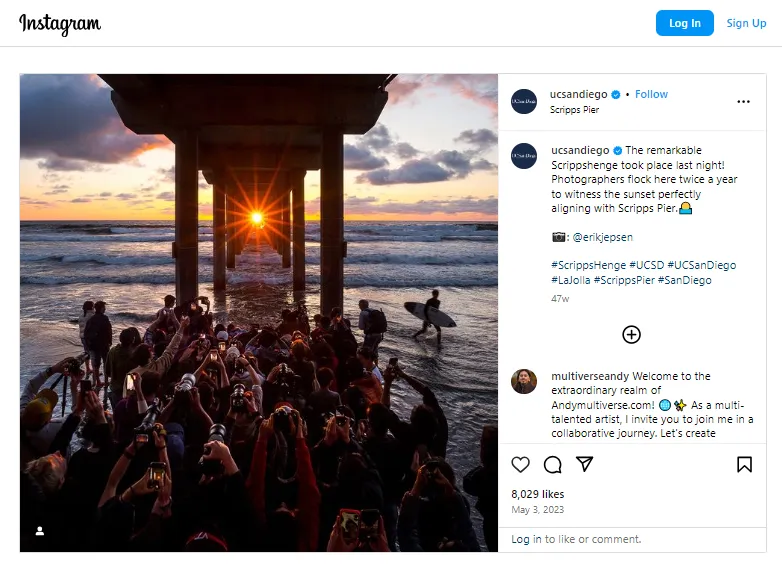Click the Instagram logo
The height and width of the screenshot is (568, 782).
(x=60, y=24)
